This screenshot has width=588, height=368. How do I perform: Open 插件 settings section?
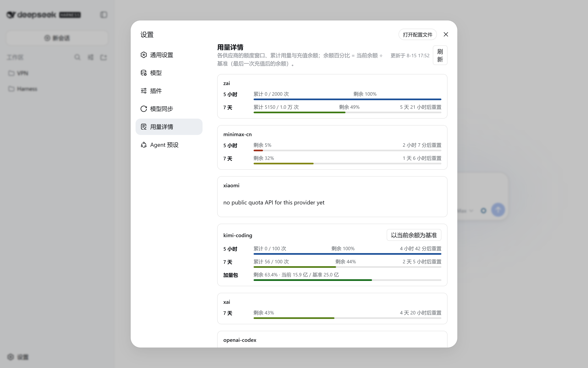169,91
